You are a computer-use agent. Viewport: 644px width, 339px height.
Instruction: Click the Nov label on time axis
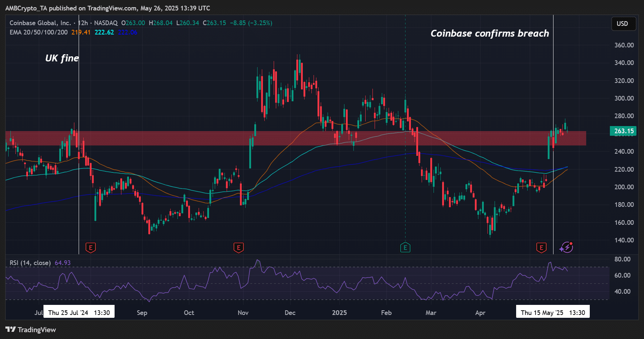[x=243, y=313]
